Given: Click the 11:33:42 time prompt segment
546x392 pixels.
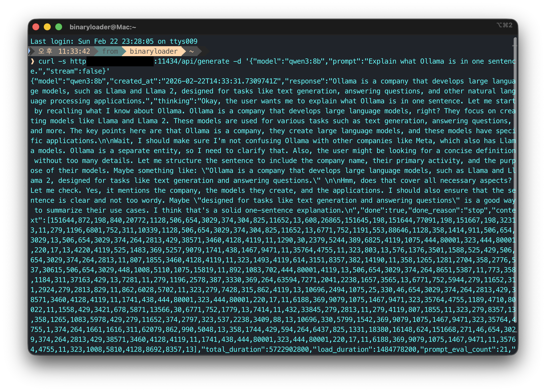Looking at the screenshot, I should point(74,51).
